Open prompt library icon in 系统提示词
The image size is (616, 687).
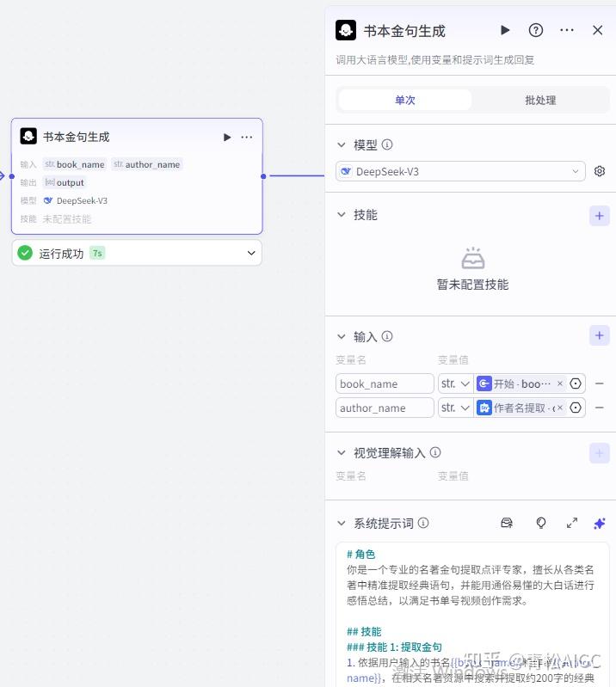click(507, 523)
